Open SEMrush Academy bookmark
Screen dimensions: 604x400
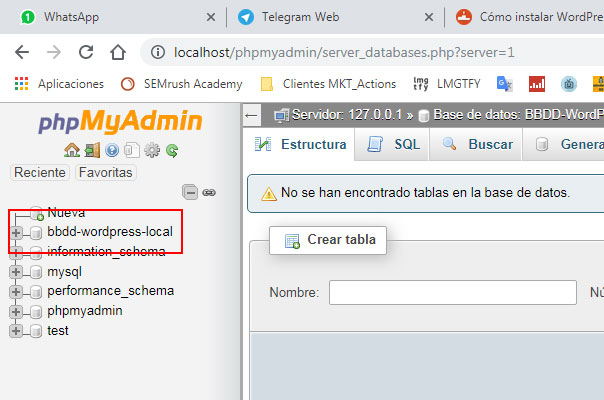point(181,84)
